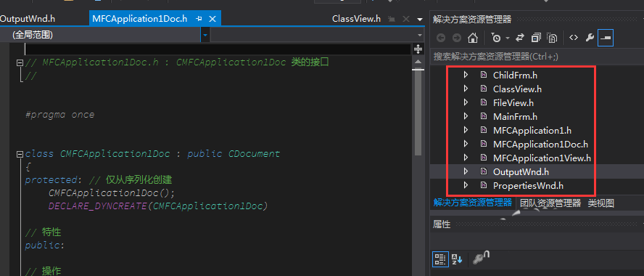The height and width of the screenshot is (276, 644).
Task: Open the OutputWnd.h editor tab
Action: click(28, 18)
